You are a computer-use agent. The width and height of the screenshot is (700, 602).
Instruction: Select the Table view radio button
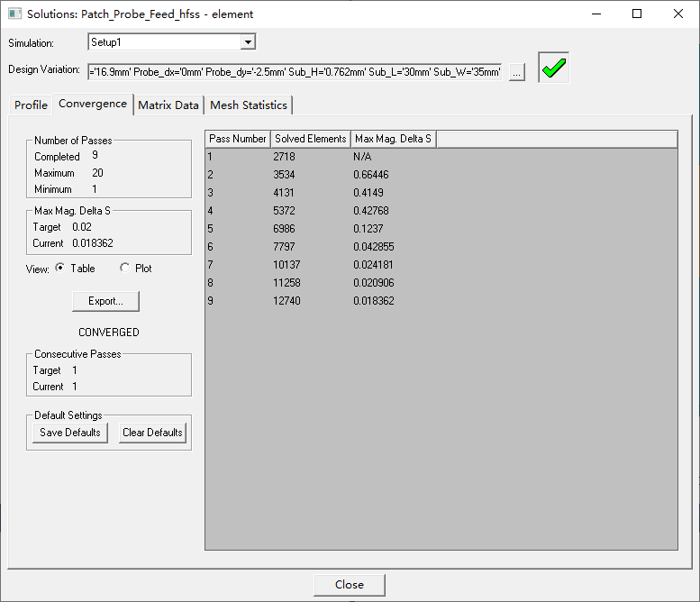click(x=59, y=268)
